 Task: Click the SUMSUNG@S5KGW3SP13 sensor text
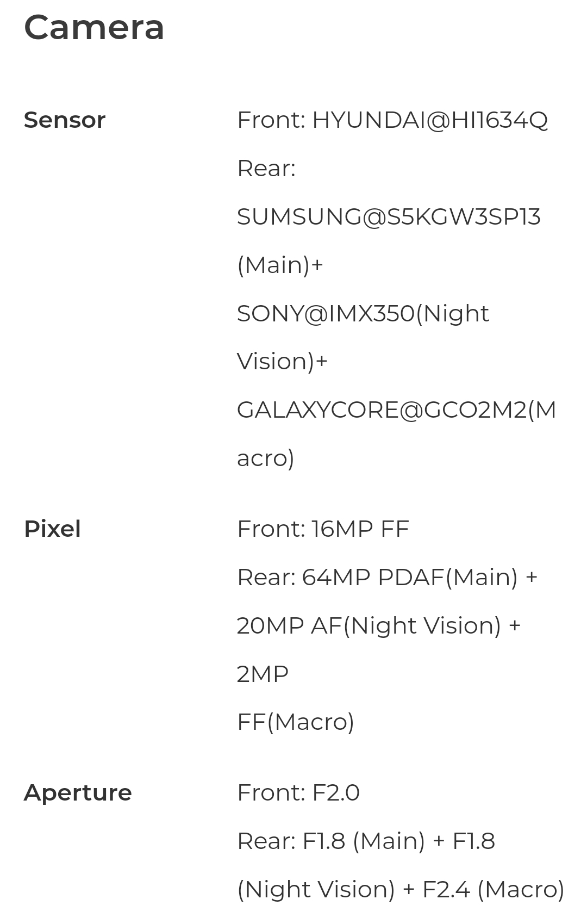tap(389, 216)
